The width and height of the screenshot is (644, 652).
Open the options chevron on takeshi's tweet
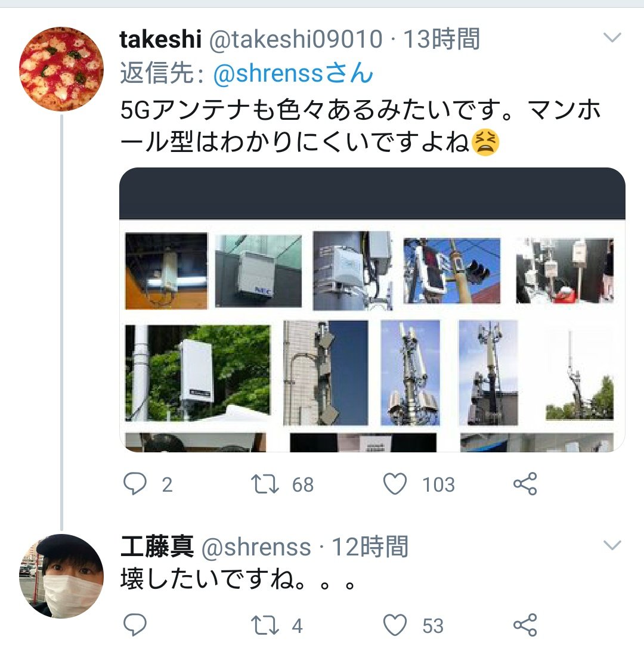click(612, 38)
